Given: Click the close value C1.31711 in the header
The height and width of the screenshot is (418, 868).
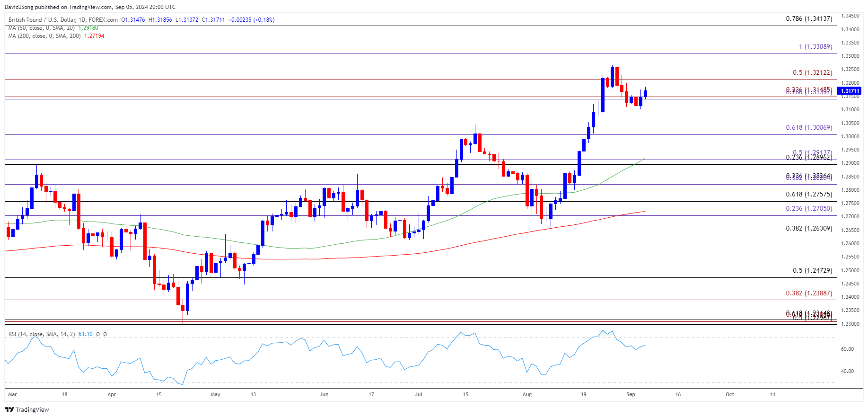Looking at the screenshot, I should (213, 20).
